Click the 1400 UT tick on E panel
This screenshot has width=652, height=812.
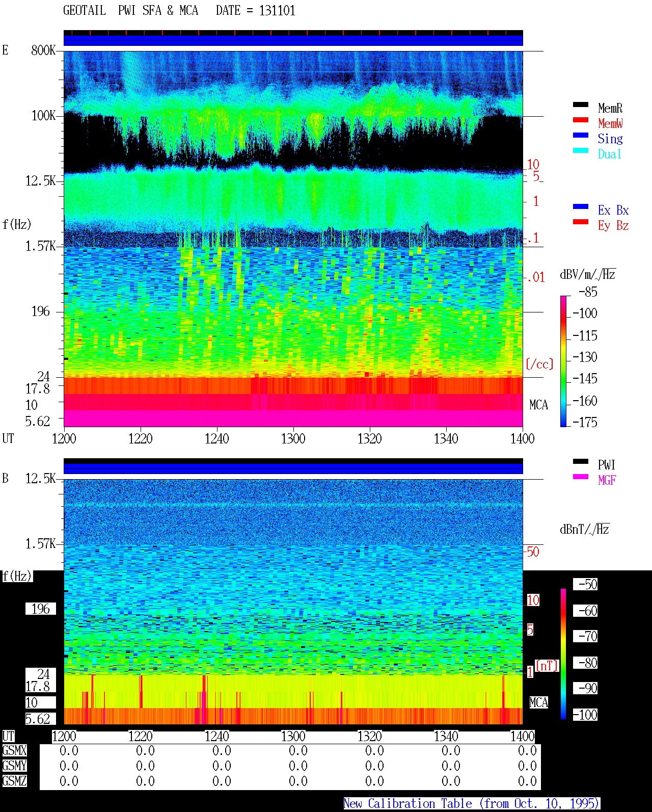(x=522, y=438)
